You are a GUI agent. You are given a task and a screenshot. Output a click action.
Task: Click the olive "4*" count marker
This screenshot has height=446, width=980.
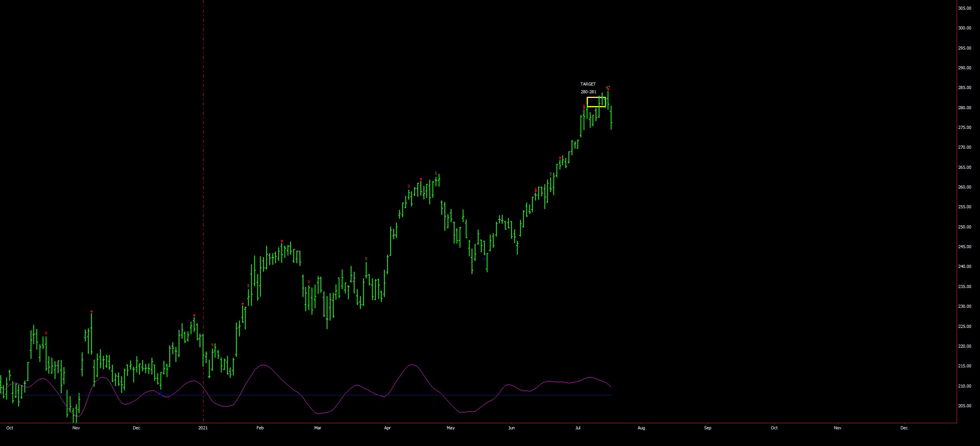pyautogui.click(x=608, y=87)
